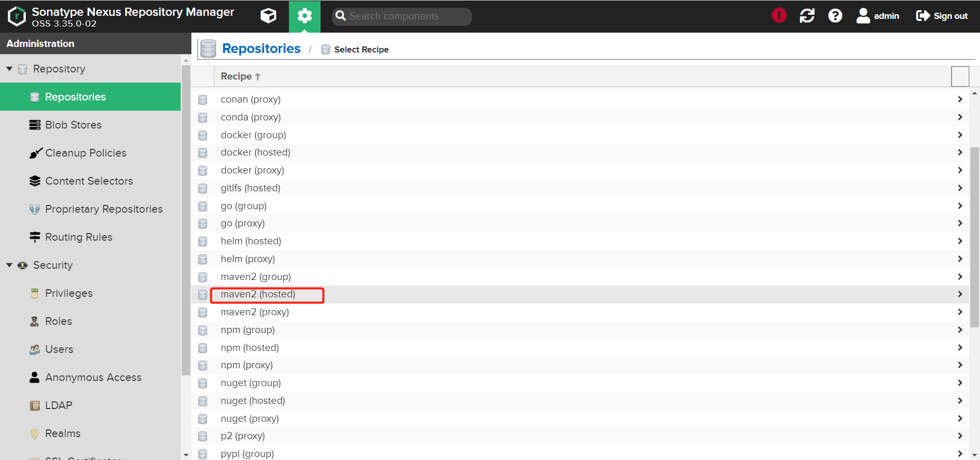This screenshot has height=460, width=980.
Task: Click the refresh icon in header
Action: 807,16
